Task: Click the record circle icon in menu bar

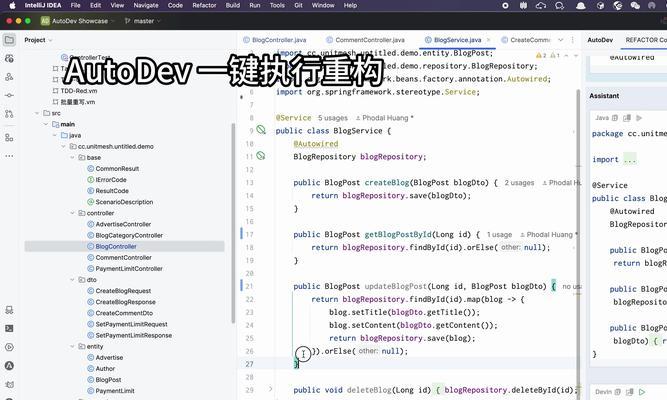Action: (505, 6)
